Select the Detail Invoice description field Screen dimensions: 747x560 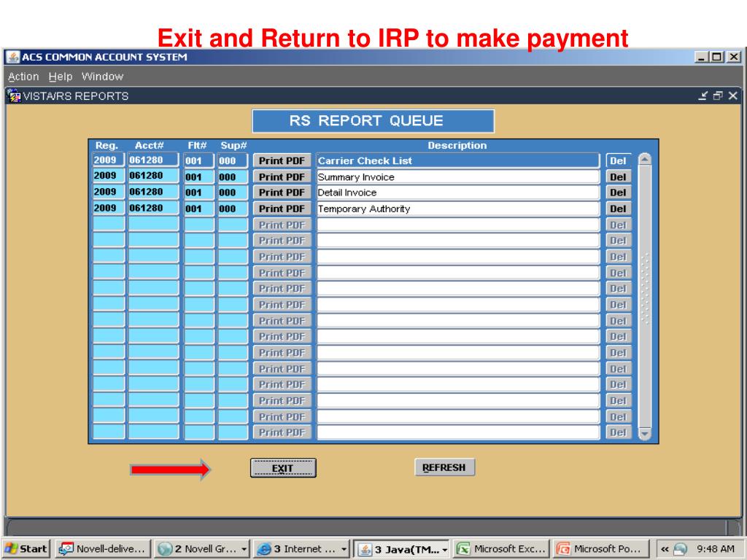(458, 192)
